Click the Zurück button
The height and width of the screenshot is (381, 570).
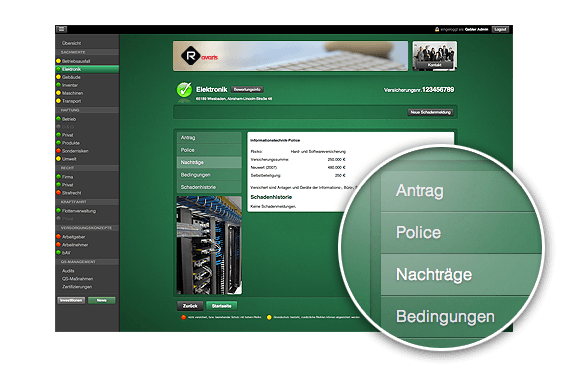[190, 306]
